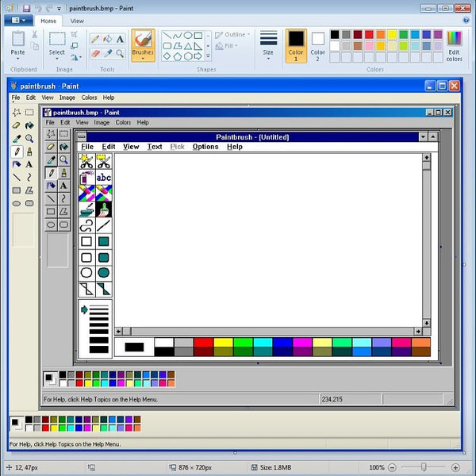This screenshot has height=476, width=476.
Task: Click Paintbrush horizontal scroll right arrow
Action: 418,331
